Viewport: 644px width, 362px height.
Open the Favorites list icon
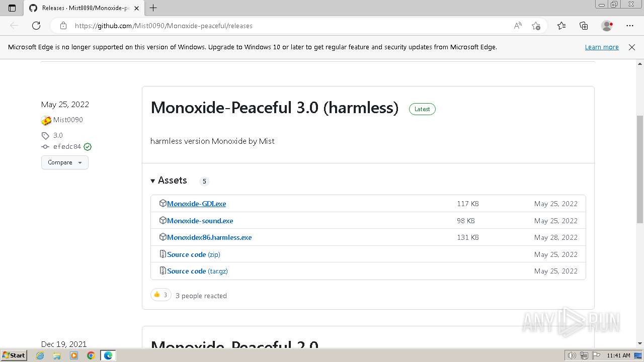[561, 26]
